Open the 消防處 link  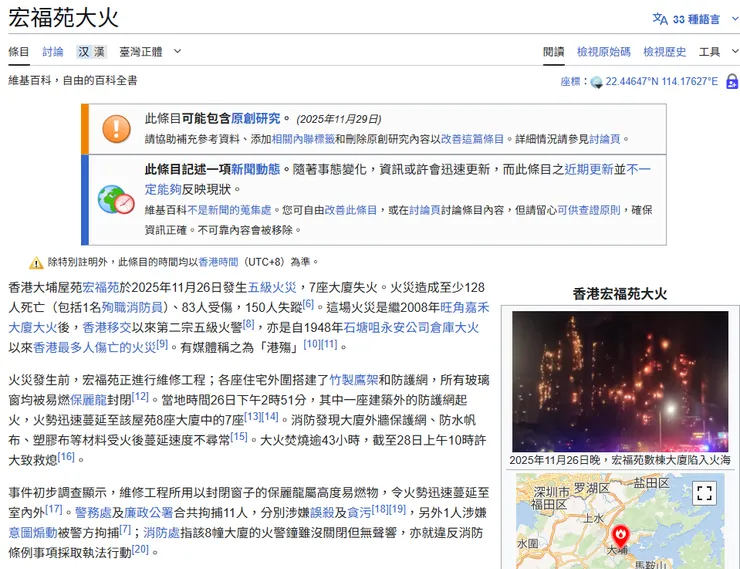(161, 533)
